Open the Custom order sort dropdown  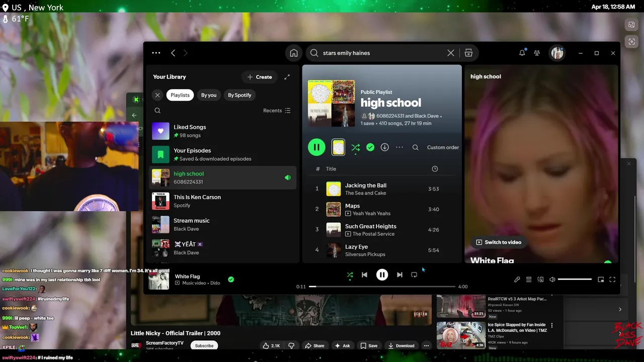click(443, 147)
